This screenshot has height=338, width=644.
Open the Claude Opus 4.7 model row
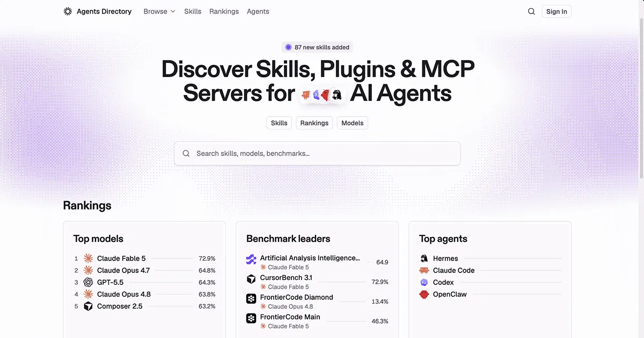tap(144, 270)
